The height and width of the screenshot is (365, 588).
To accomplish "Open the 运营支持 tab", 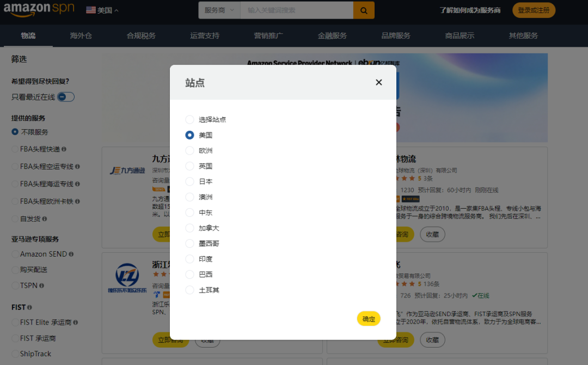I will tap(205, 35).
